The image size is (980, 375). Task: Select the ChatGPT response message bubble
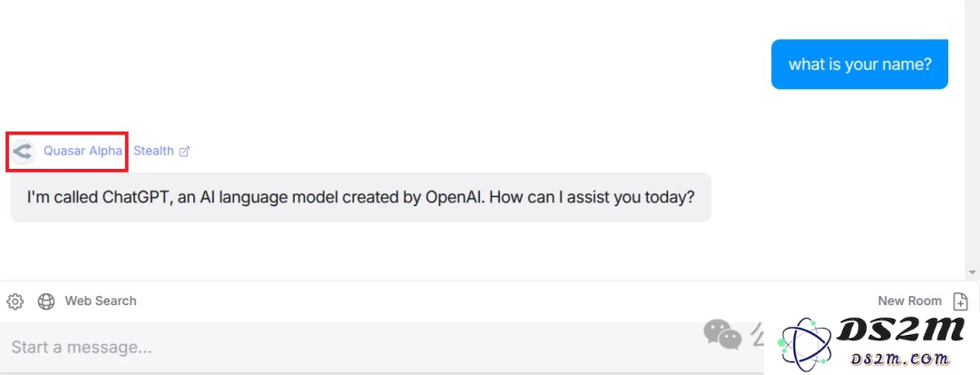click(x=360, y=198)
